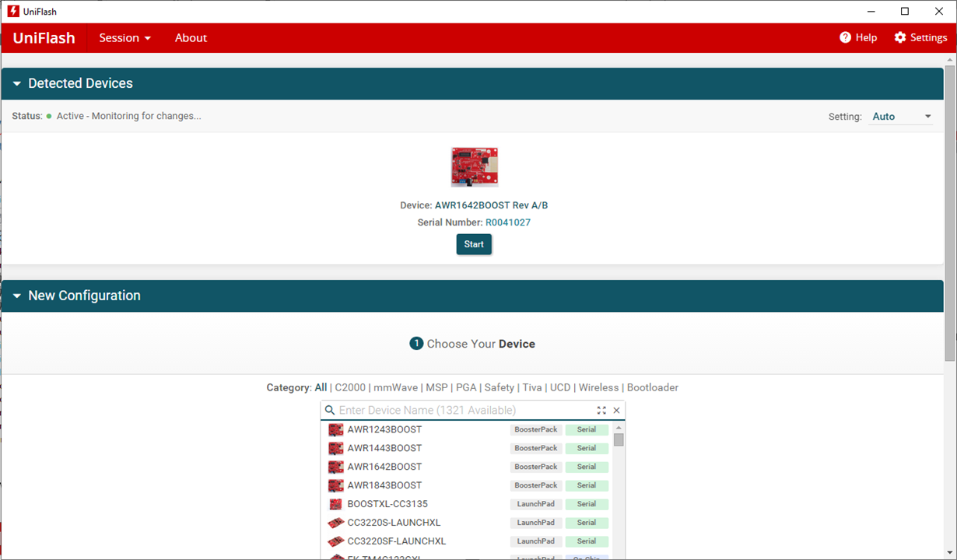Click LaunchPad tag on CC3220SF-LAUNCHXL row

click(x=536, y=541)
